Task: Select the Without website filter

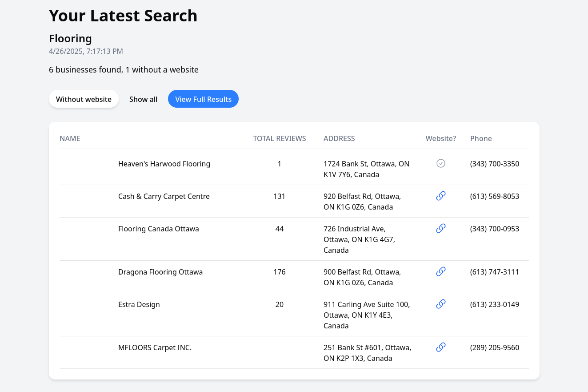Action: pos(84,99)
